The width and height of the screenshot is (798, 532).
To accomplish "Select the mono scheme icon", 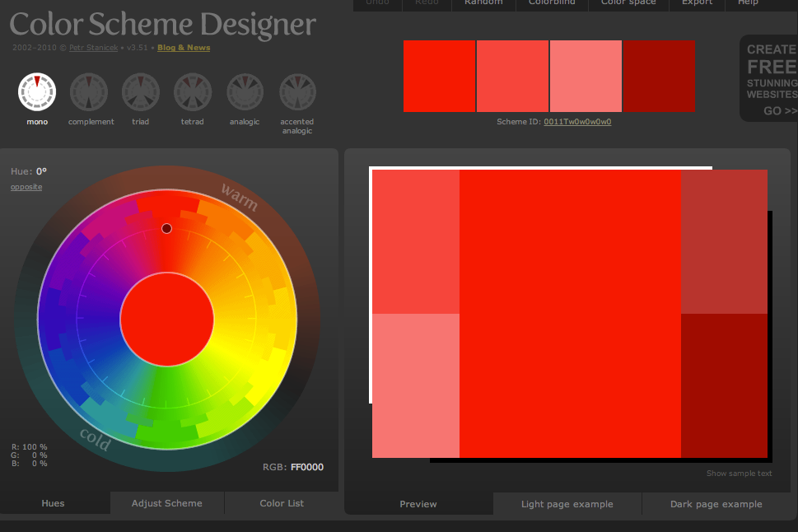I will click(x=37, y=92).
